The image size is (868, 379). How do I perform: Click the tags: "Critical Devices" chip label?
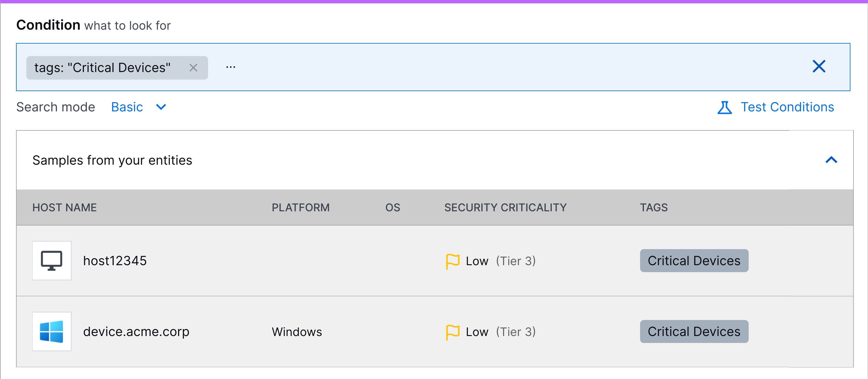[x=102, y=68]
